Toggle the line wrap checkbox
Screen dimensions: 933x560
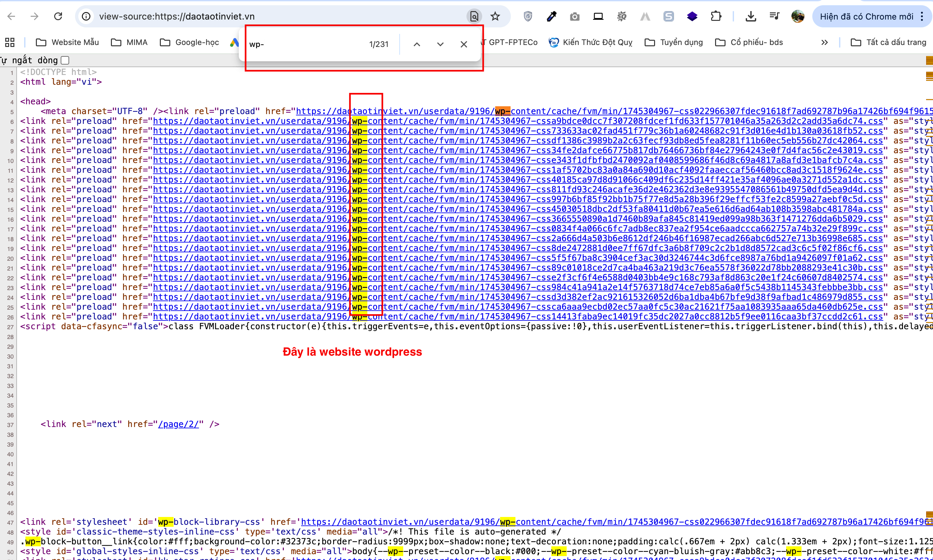pos(65,60)
